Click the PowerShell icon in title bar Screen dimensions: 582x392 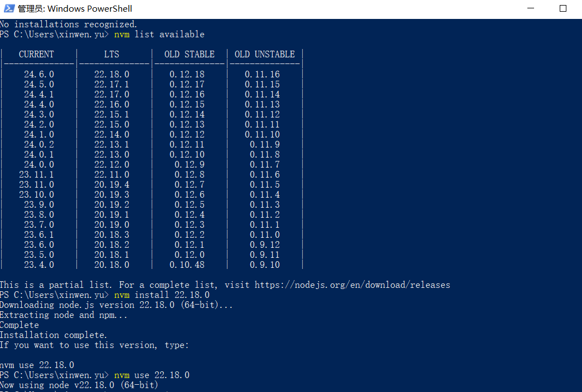point(9,9)
